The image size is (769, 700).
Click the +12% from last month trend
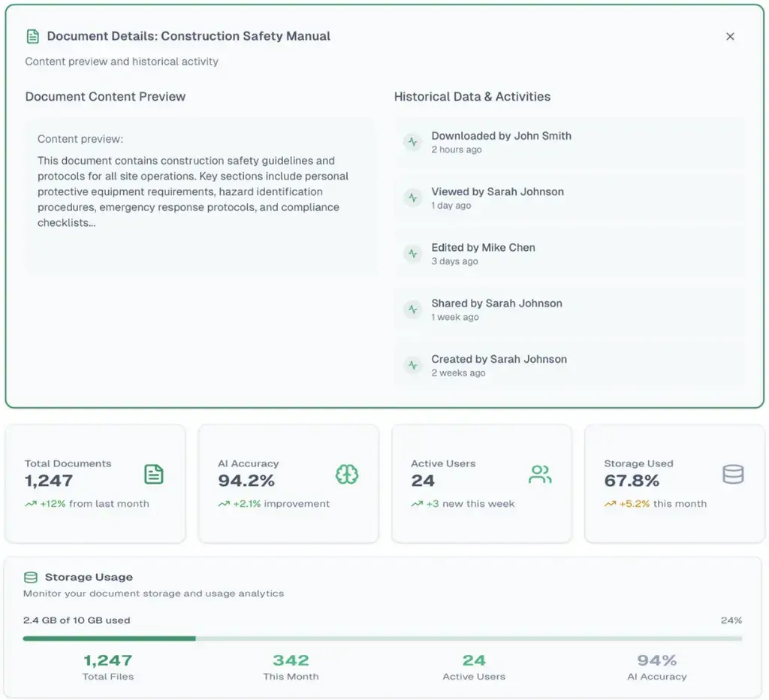[x=87, y=504]
